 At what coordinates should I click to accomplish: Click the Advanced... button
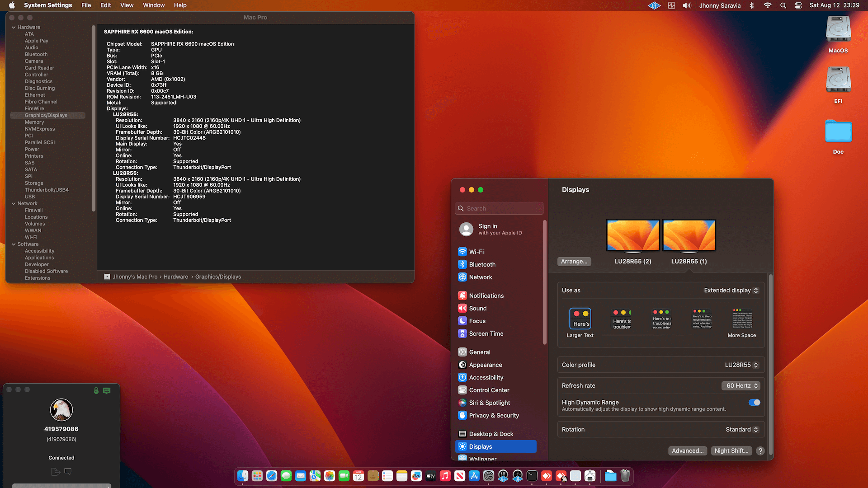(x=688, y=451)
